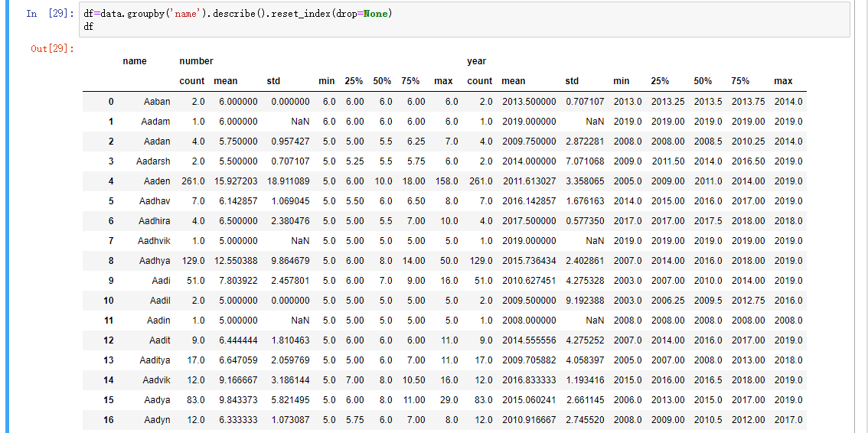
Task: Click the number std value 2.380476
Action: (x=291, y=221)
